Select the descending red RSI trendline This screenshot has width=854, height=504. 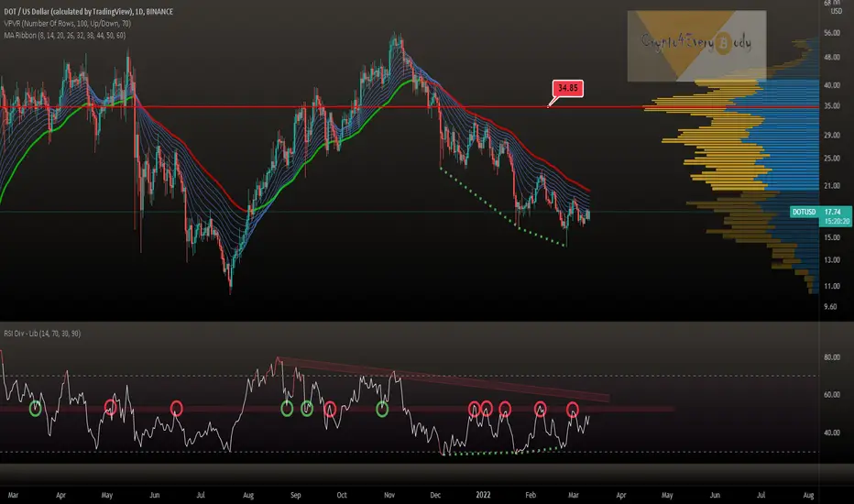click(x=443, y=378)
